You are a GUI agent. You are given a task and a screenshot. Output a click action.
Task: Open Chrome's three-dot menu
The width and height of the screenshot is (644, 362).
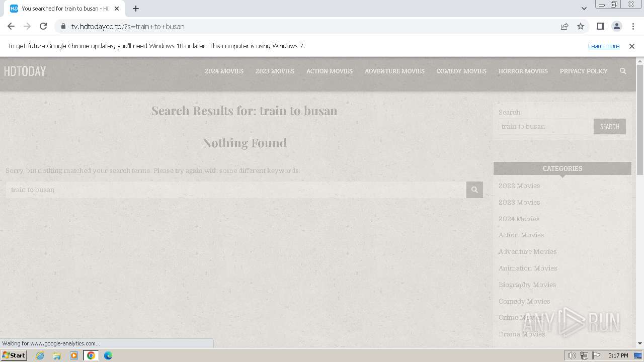[633, 26]
